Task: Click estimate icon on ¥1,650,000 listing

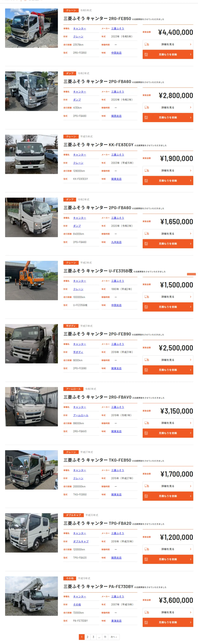Action: (x=146, y=244)
